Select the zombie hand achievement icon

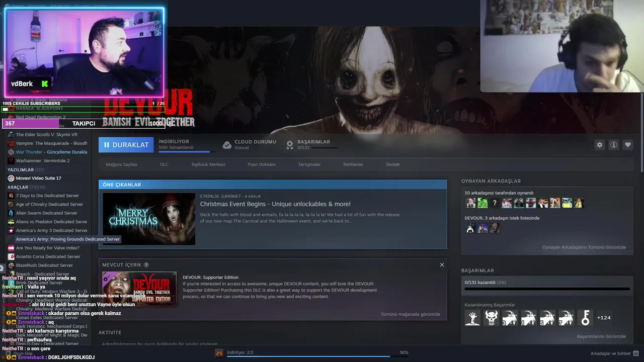472,318
